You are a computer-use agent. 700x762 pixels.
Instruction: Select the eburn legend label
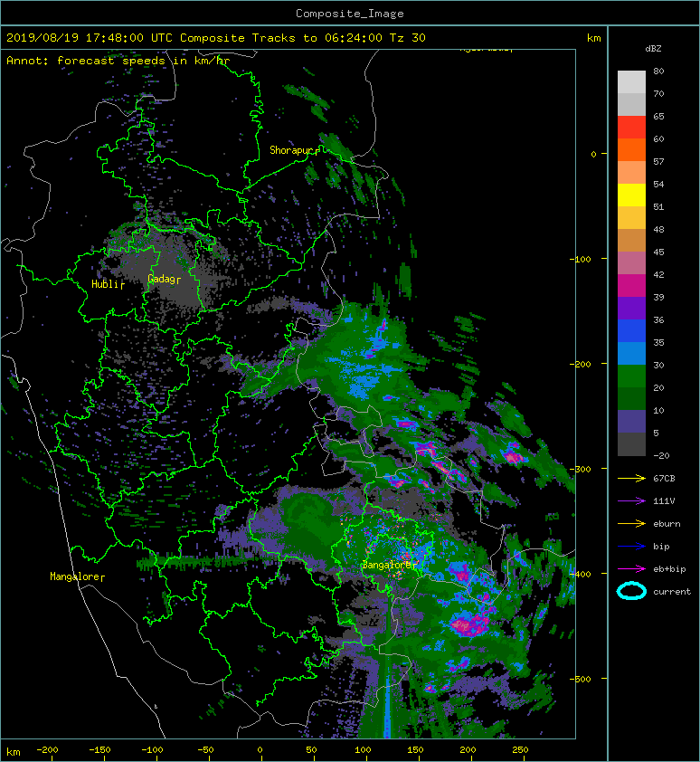667,523
